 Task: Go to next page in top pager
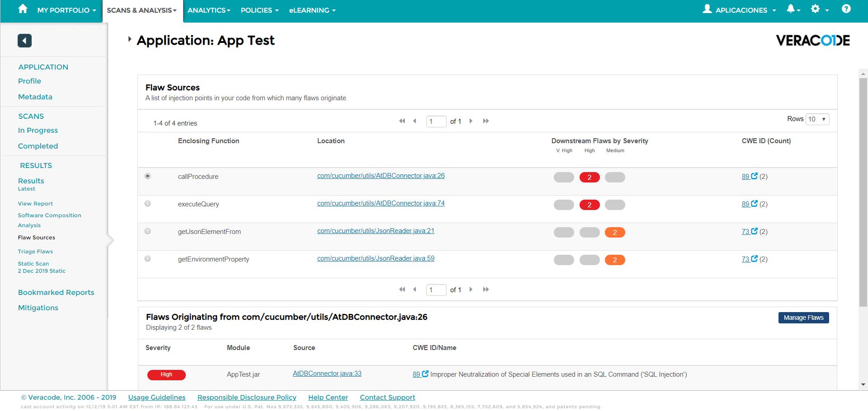click(x=471, y=121)
